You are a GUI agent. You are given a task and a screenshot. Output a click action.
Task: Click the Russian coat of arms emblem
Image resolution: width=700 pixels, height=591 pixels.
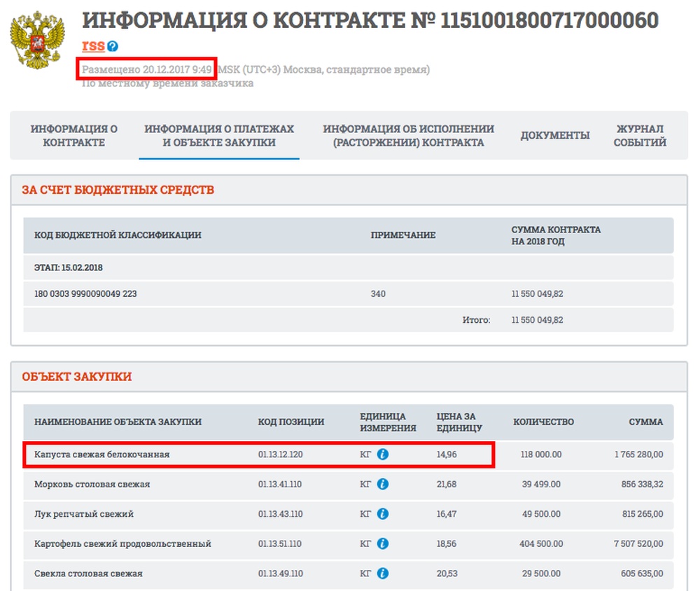pyautogui.click(x=37, y=40)
